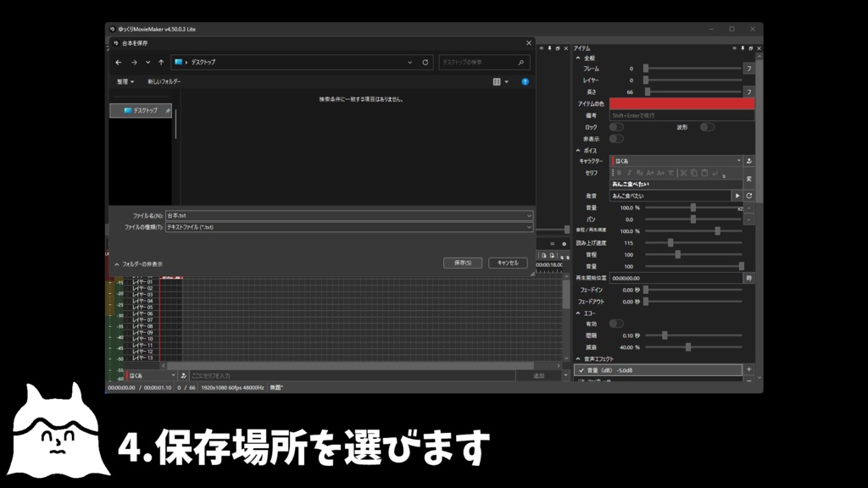Open the blue help icon
This screenshot has width=868, height=488.
(x=525, y=82)
